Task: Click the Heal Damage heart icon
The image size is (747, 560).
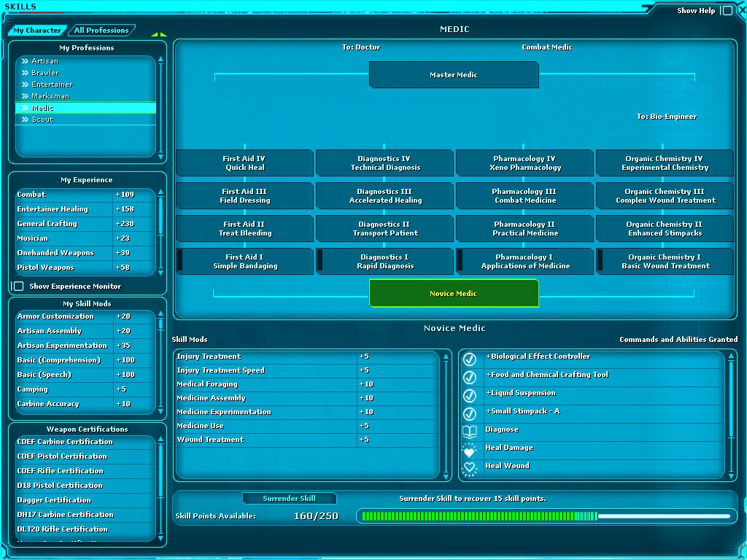Action: pyautogui.click(x=470, y=451)
